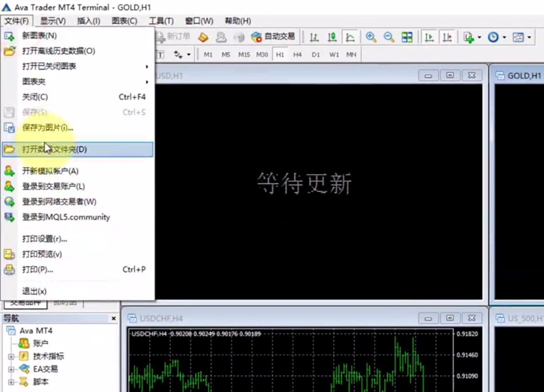Select Ava MT4 in navigator tree
The image size is (544, 392).
point(36,330)
